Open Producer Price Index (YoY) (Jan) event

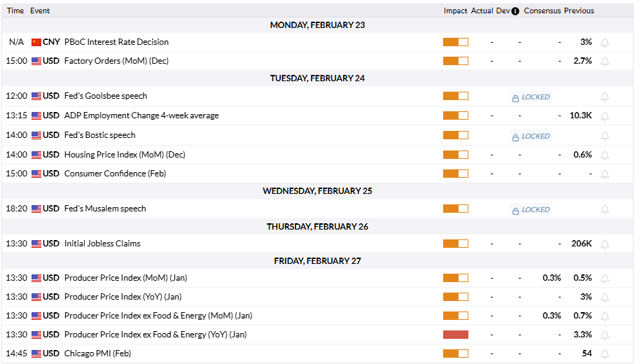pos(123,297)
